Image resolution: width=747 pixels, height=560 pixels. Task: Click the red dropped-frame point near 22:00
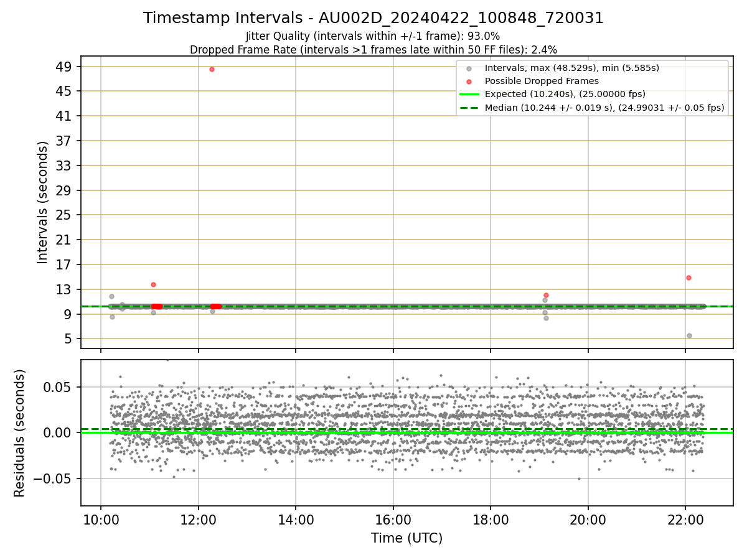(688, 278)
